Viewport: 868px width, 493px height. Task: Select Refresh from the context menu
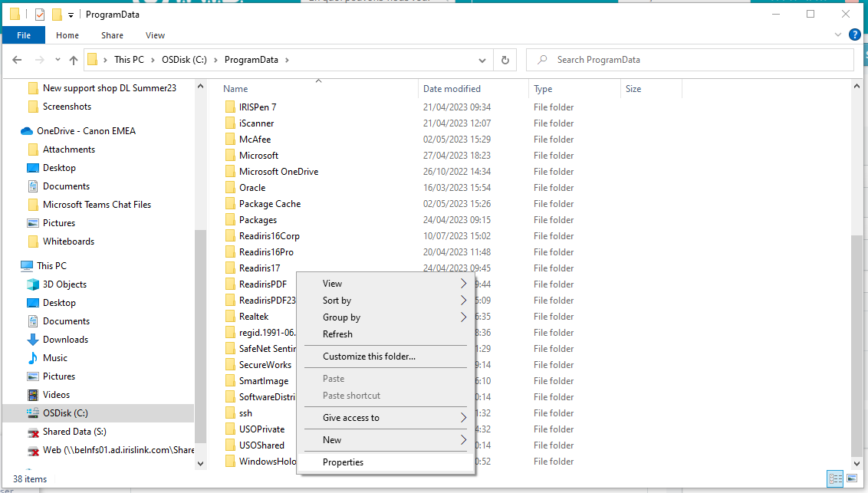(337, 334)
